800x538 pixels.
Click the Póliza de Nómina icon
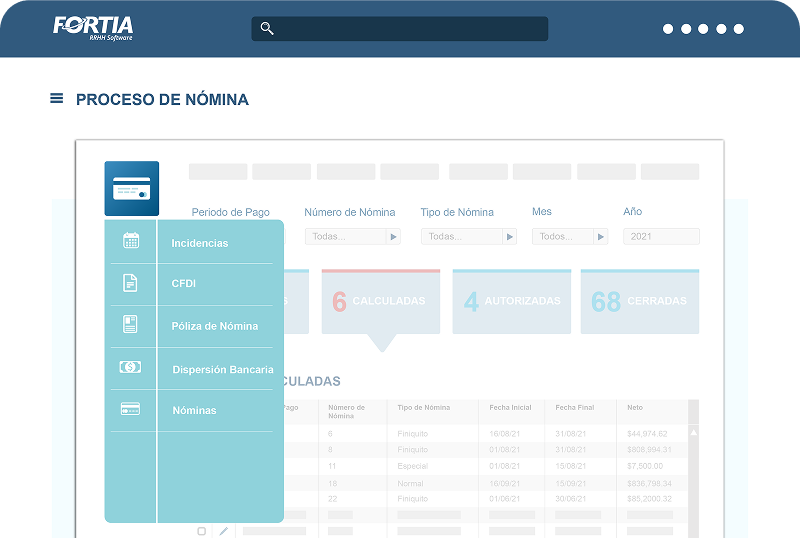click(131, 325)
